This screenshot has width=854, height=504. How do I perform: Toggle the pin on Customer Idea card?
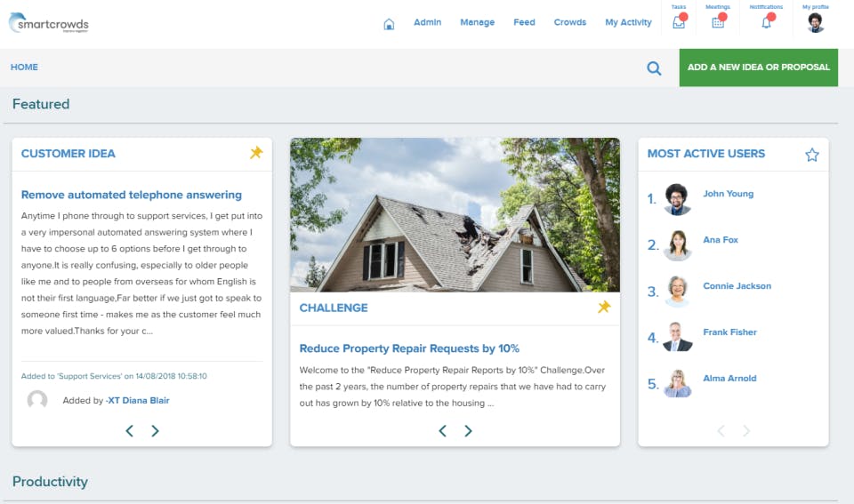click(256, 152)
